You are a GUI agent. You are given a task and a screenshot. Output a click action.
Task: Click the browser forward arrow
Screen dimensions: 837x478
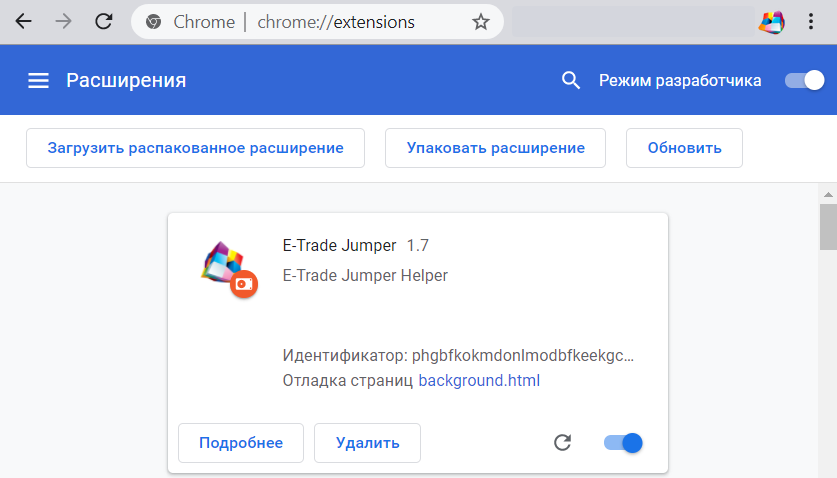[63, 22]
